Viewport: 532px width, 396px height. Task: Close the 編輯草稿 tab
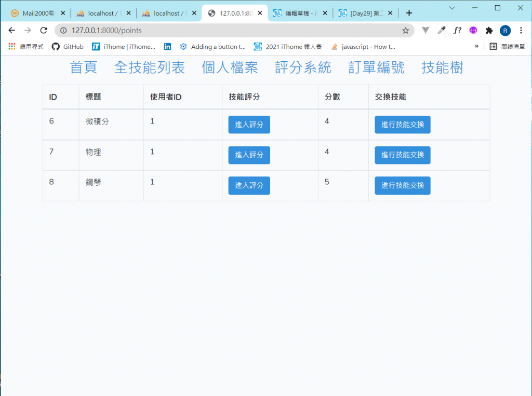[x=325, y=13]
